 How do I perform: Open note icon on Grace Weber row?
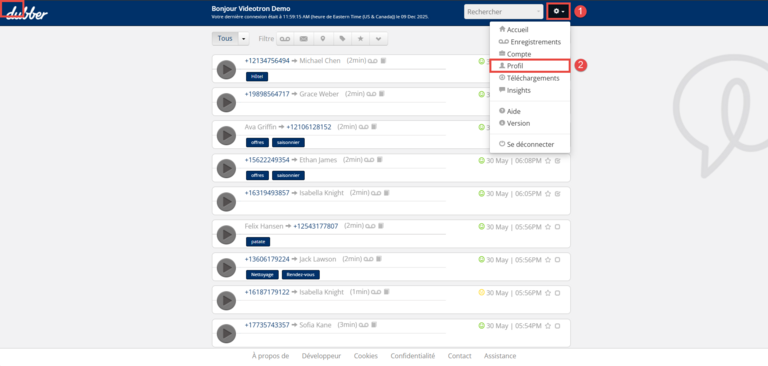coord(382,94)
